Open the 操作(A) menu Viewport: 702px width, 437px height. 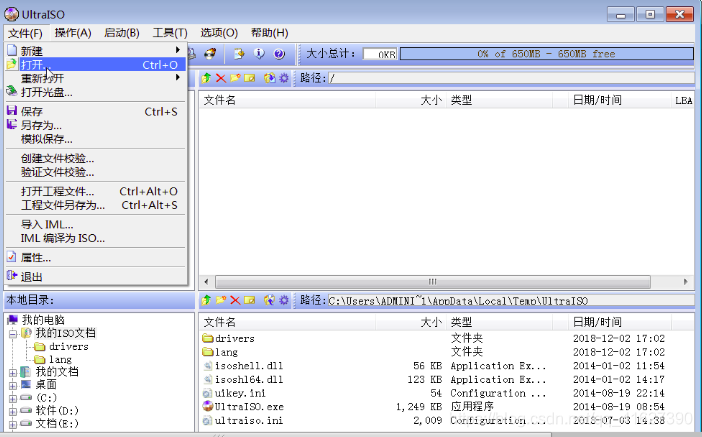tap(73, 33)
